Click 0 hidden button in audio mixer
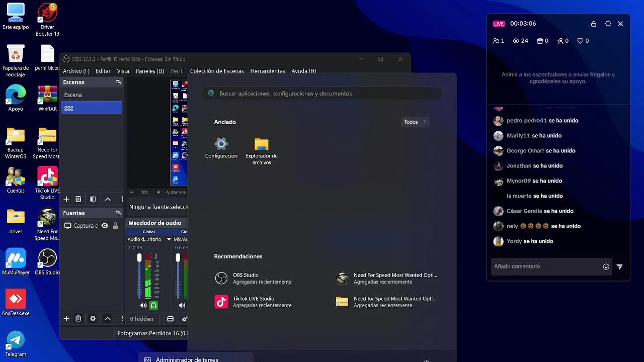Screen dimensions: 644x362 coord(142,319)
